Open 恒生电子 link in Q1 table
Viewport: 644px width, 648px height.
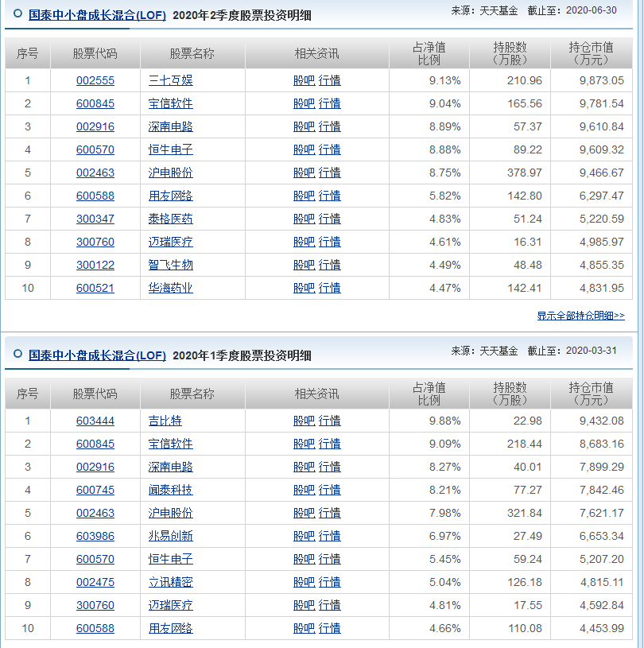(171, 559)
